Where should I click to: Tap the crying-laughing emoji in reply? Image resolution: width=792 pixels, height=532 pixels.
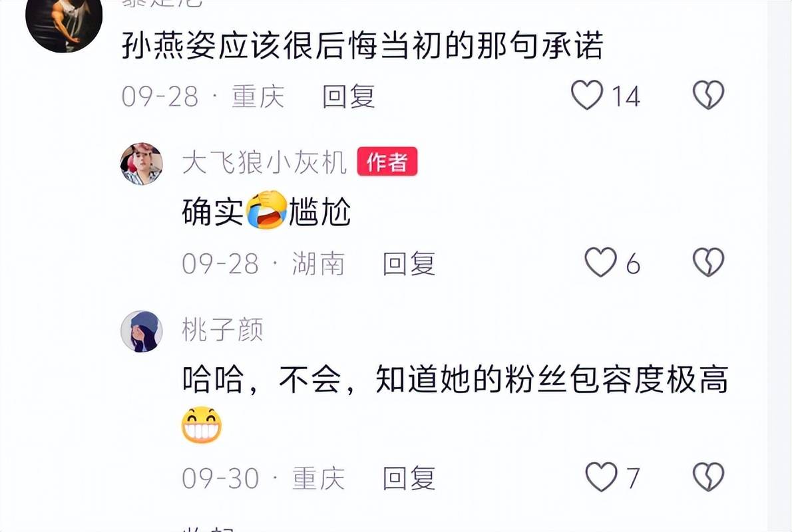[x=266, y=210]
